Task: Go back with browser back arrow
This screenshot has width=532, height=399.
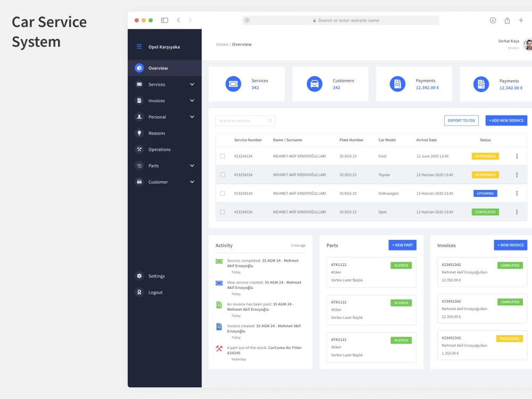Action: click(x=178, y=20)
